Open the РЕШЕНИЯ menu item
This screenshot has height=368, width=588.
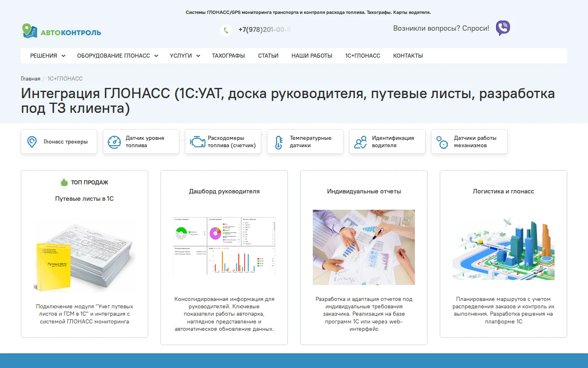[44, 56]
